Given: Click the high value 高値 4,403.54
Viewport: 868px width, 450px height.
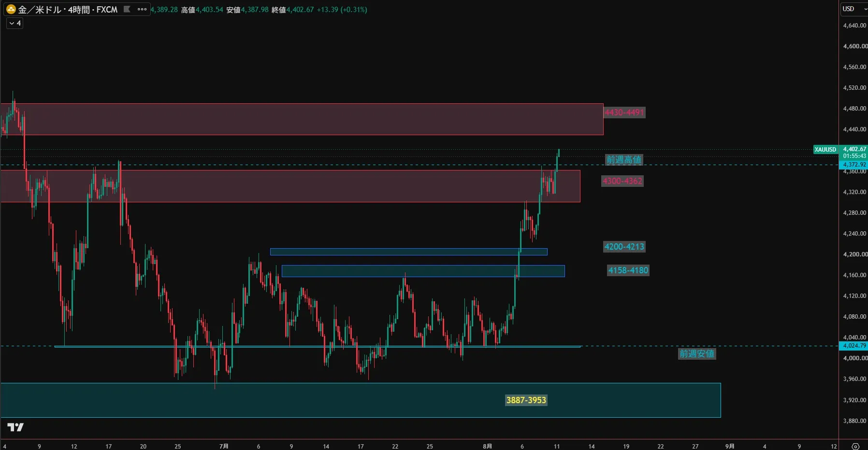Looking at the screenshot, I should pos(202,10).
